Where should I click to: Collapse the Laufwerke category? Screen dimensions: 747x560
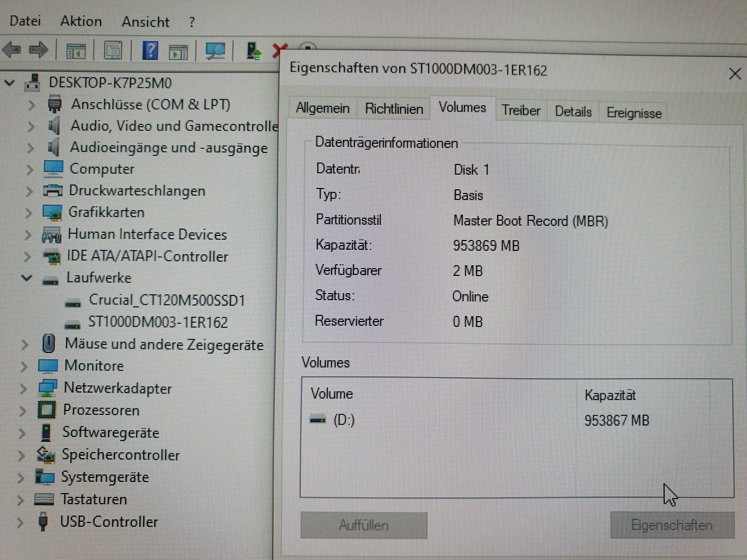pyautogui.click(x=26, y=278)
